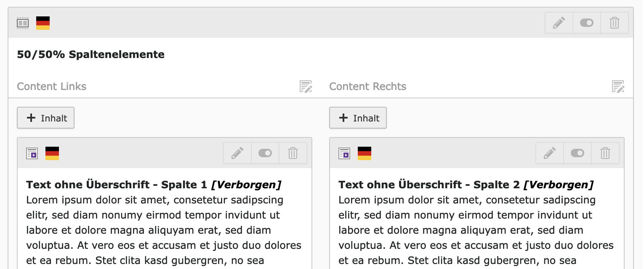
Task: Delete the Spalte 2 text element
Action: 605,153
